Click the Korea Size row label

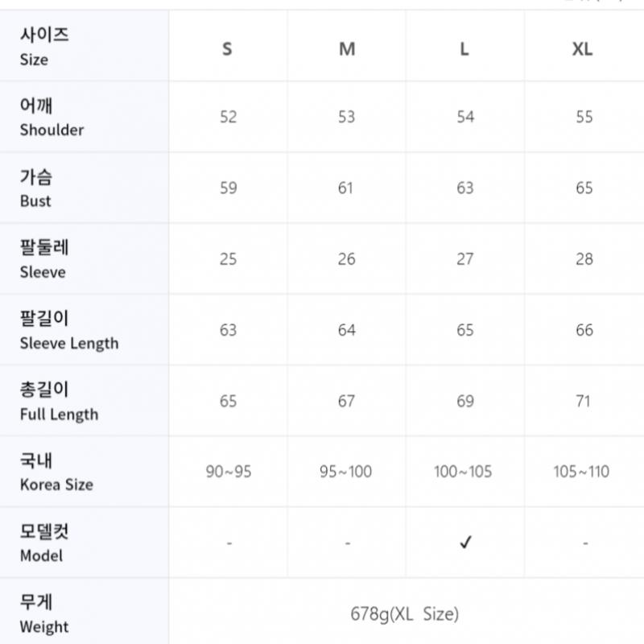[56, 473]
